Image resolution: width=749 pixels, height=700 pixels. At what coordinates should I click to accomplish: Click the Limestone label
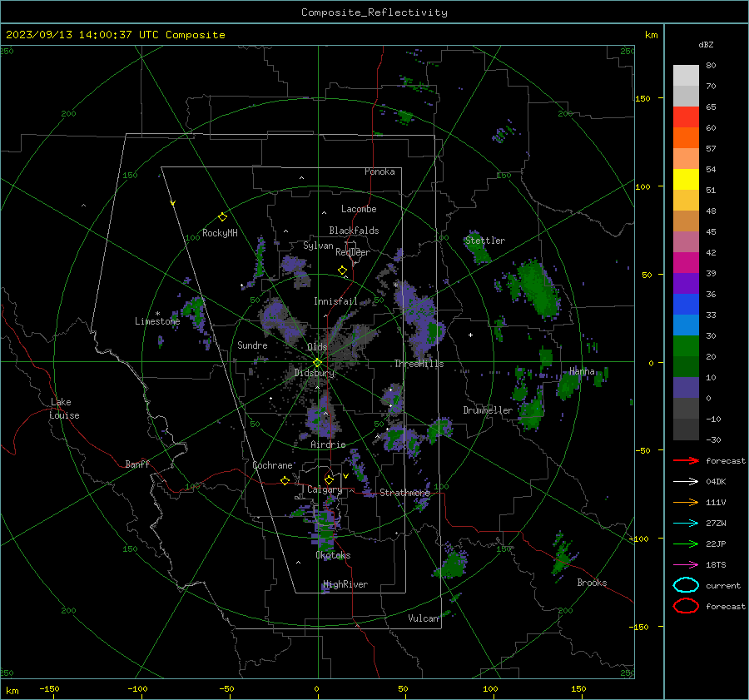click(x=157, y=321)
